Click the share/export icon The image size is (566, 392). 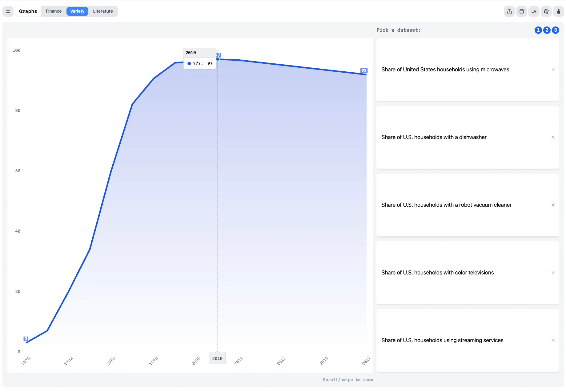(509, 11)
